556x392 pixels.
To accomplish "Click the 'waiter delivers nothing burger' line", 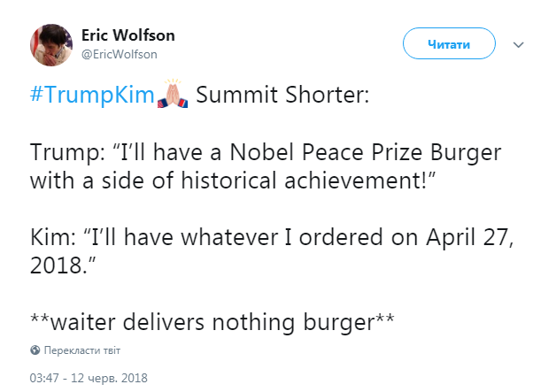I will pos(212,322).
